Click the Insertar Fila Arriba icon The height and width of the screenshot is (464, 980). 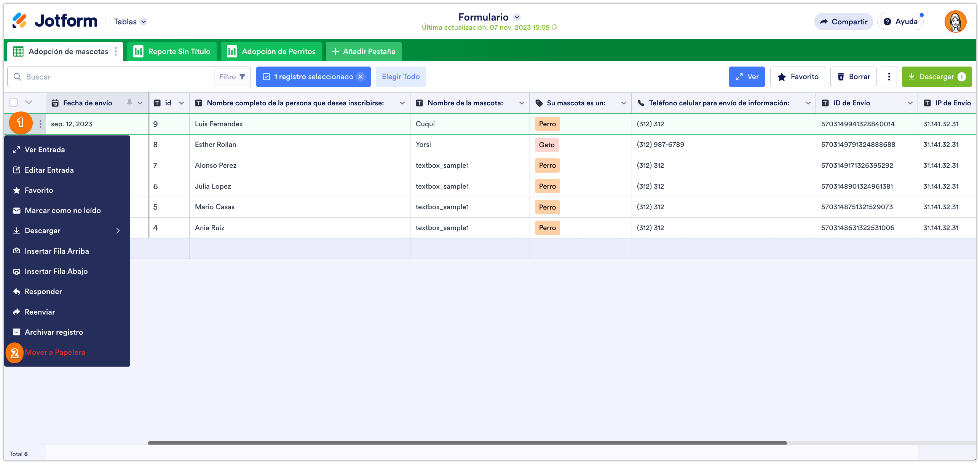[x=16, y=251]
